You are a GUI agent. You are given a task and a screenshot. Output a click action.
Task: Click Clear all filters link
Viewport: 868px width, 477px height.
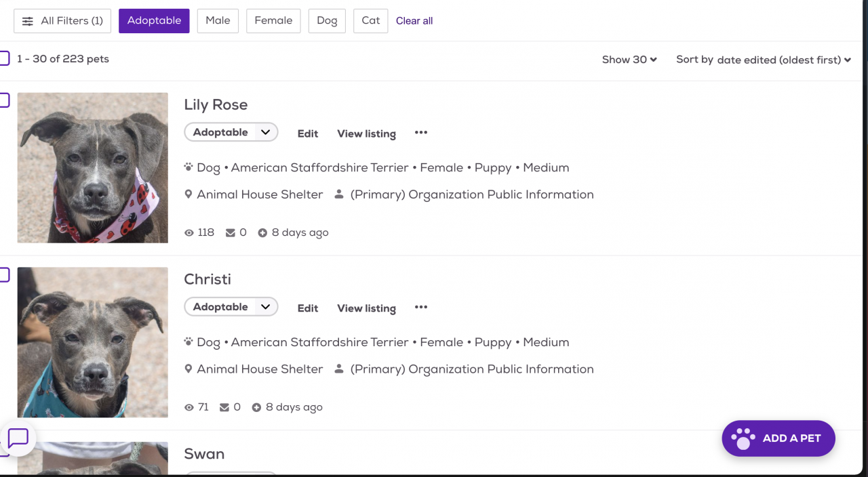coord(414,21)
